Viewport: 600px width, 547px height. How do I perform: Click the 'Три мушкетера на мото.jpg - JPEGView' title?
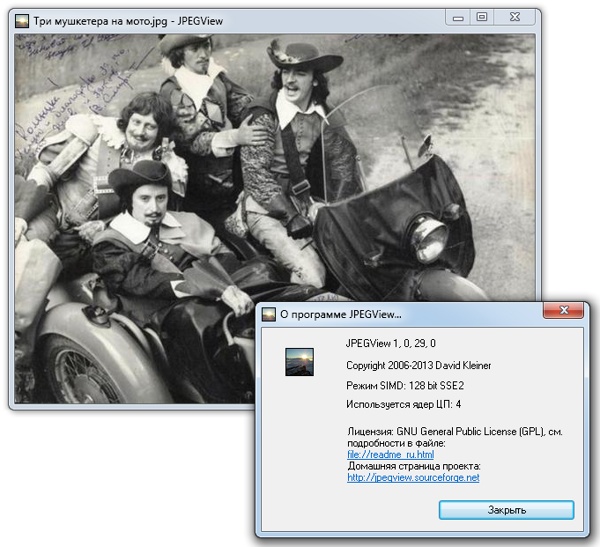click(128, 21)
